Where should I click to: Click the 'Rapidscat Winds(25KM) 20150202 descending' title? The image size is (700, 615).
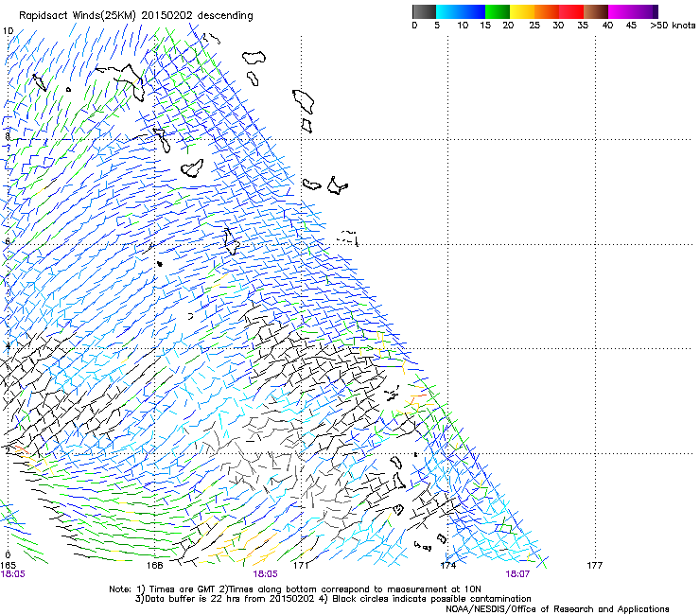point(135,16)
